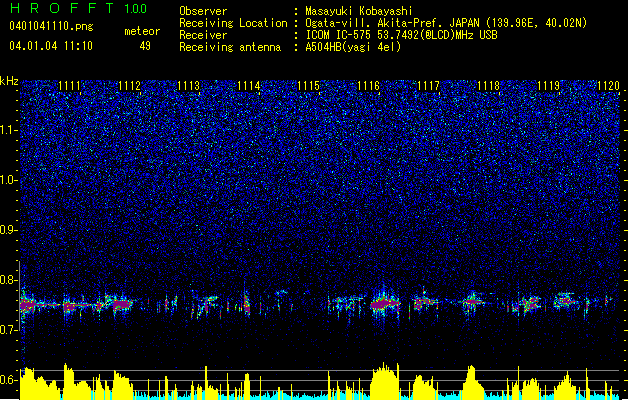Click the strong meteor echo below 1116
The width and height of the screenshot is (629, 400).
(384, 304)
